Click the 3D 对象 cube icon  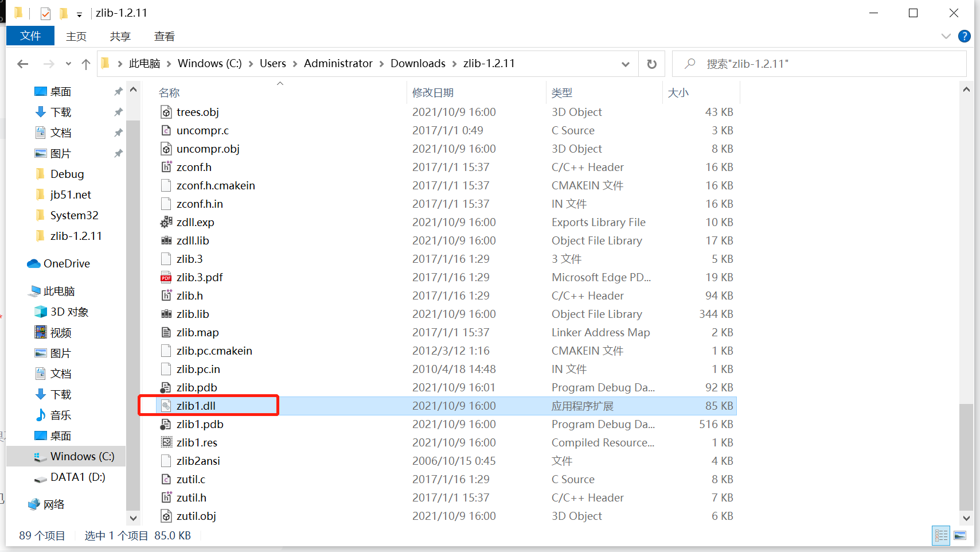click(x=41, y=312)
